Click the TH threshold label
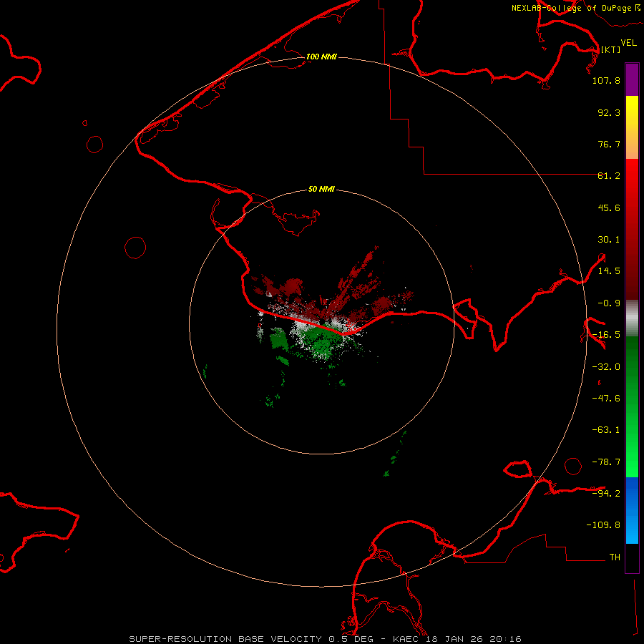Viewport: 644px width, 644px height. 615,557
